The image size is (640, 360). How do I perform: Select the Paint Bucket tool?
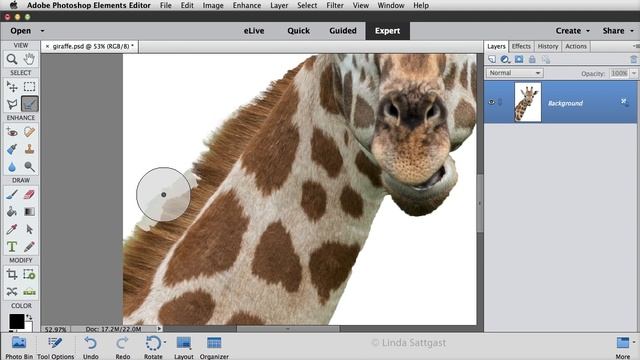click(12, 212)
